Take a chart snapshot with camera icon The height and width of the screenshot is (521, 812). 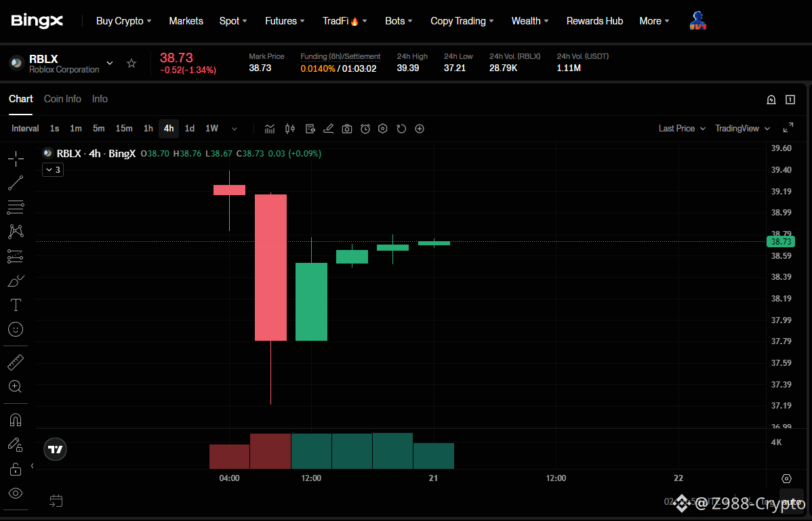pos(347,129)
